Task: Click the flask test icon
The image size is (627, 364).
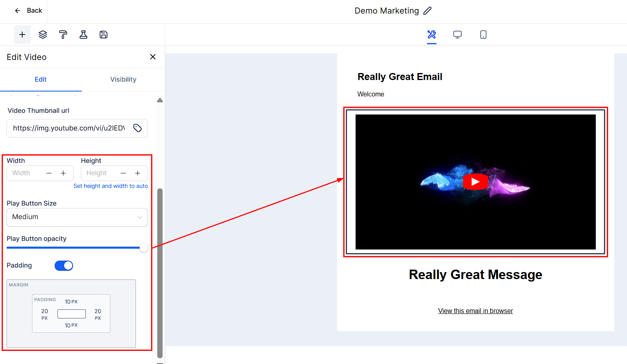Action: pyautogui.click(x=83, y=35)
